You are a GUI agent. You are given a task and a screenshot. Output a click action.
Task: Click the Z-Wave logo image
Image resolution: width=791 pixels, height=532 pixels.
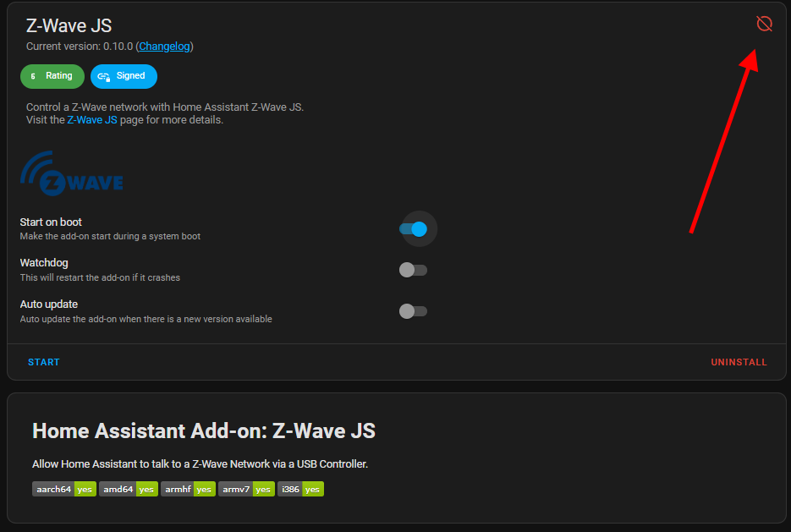[x=71, y=172]
